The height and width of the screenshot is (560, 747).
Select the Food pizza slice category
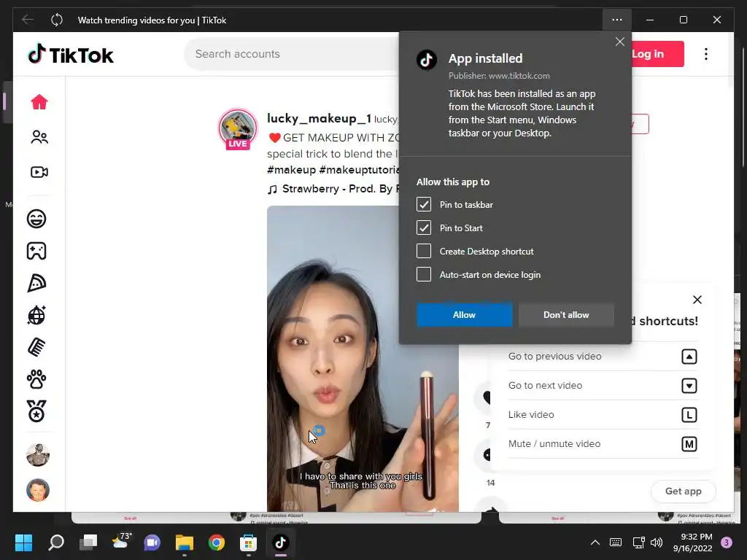(x=36, y=284)
